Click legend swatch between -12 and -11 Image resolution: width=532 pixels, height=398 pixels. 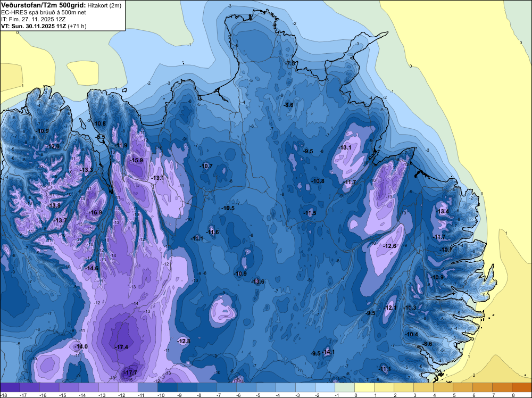pyautogui.click(x=128, y=387)
